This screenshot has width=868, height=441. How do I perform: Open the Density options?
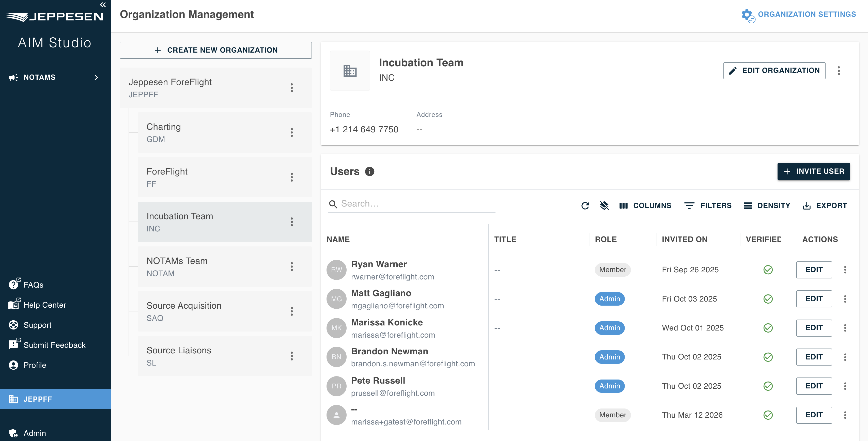coord(767,206)
